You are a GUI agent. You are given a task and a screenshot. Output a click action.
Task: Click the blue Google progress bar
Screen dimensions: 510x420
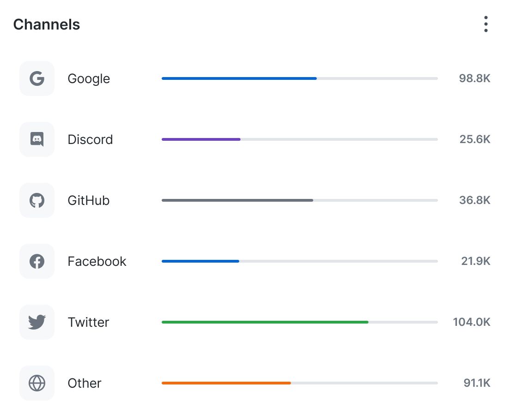tap(239, 78)
